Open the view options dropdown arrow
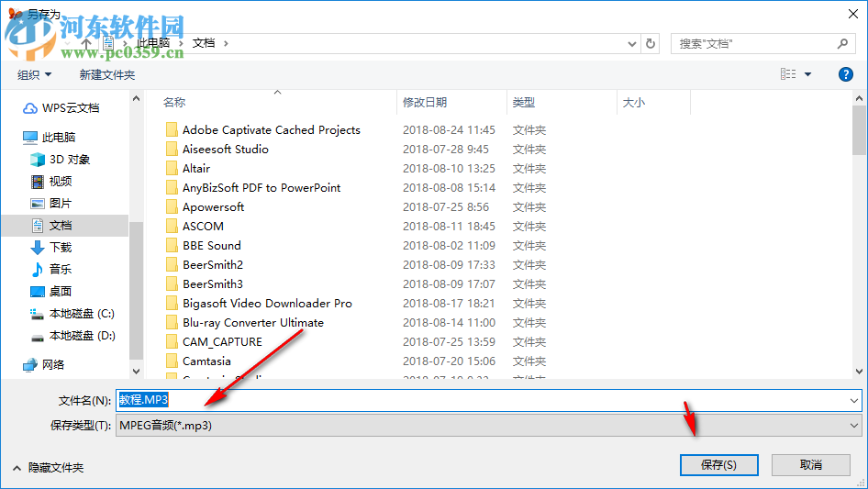 coord(807,74)
